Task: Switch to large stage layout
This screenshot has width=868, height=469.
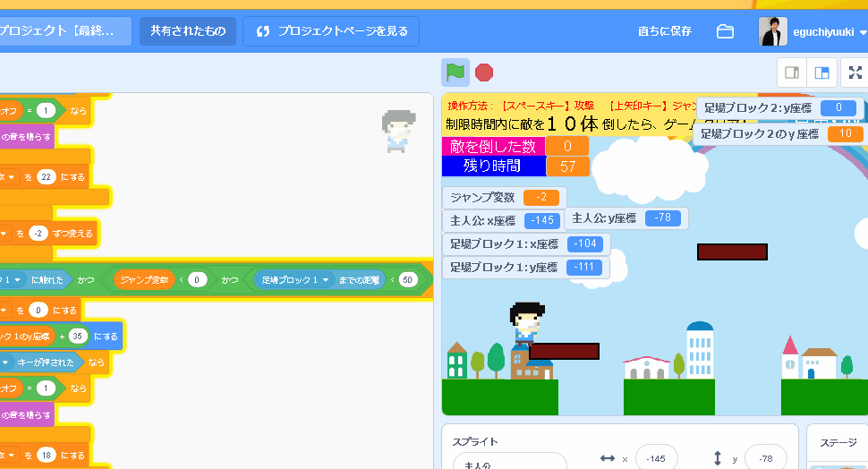Action: [821, 72]
